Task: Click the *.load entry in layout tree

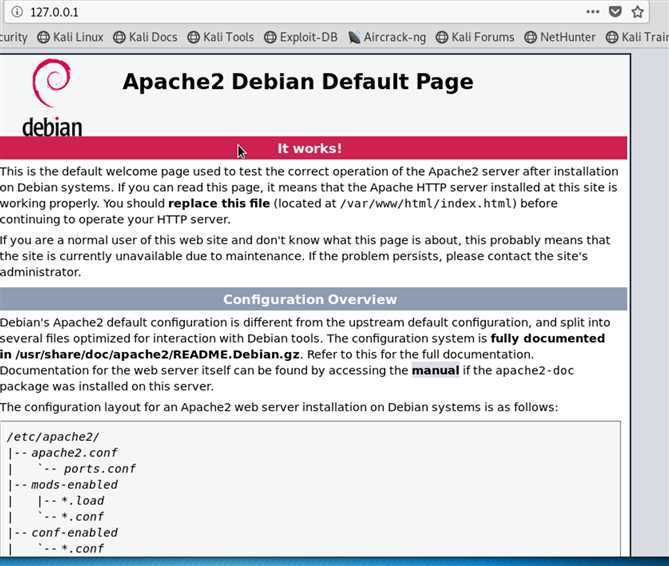Action: tap(83, 501)
